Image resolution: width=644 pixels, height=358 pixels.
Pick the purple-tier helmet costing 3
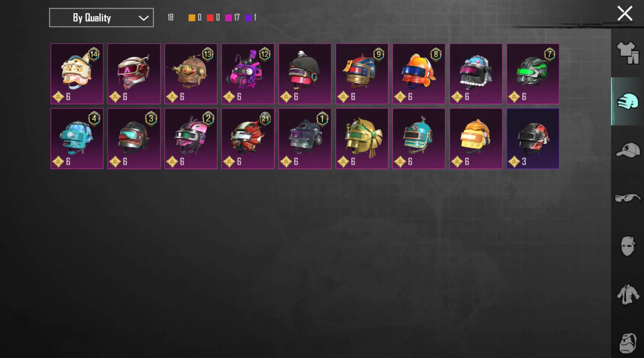(533, 138)
